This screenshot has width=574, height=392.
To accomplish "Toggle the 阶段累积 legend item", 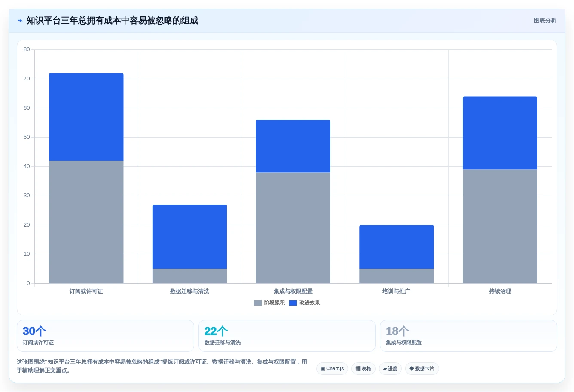I will coord(269,303).
